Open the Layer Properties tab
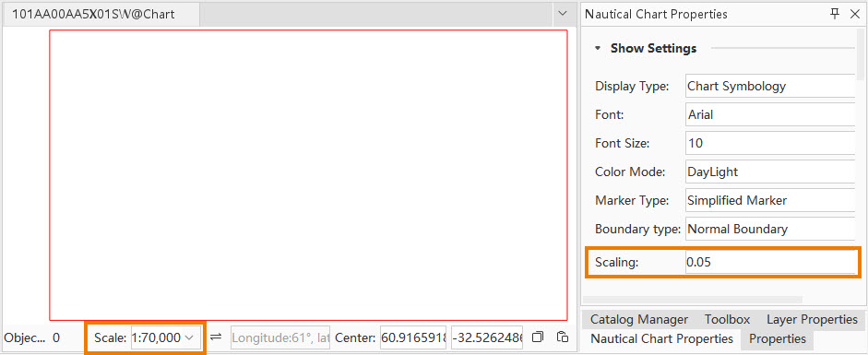The height and width of the screenshot is (355, 868). click(x=812, y=319)
